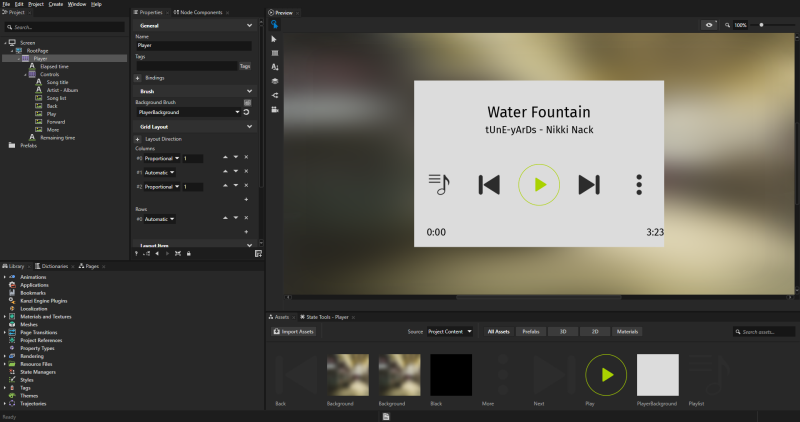This screenshot has height=422, width=800.
Task: Filter assets by Prefabs
Action: (531, 331)
